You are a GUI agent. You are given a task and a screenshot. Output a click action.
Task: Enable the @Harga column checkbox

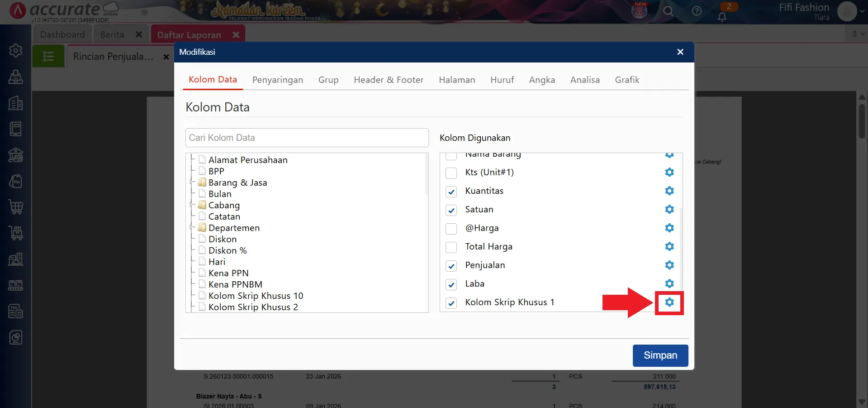coord(451,229)
